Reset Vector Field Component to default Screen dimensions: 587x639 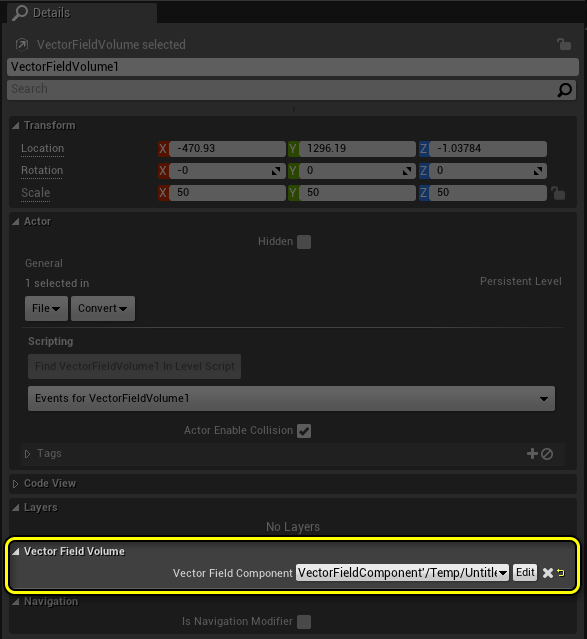click(561, 573)
